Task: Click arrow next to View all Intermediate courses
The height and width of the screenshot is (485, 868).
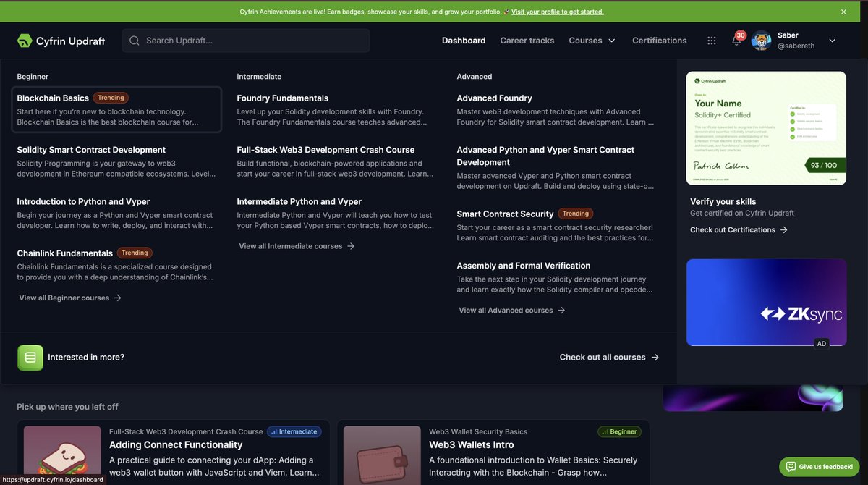Action: 351,246
